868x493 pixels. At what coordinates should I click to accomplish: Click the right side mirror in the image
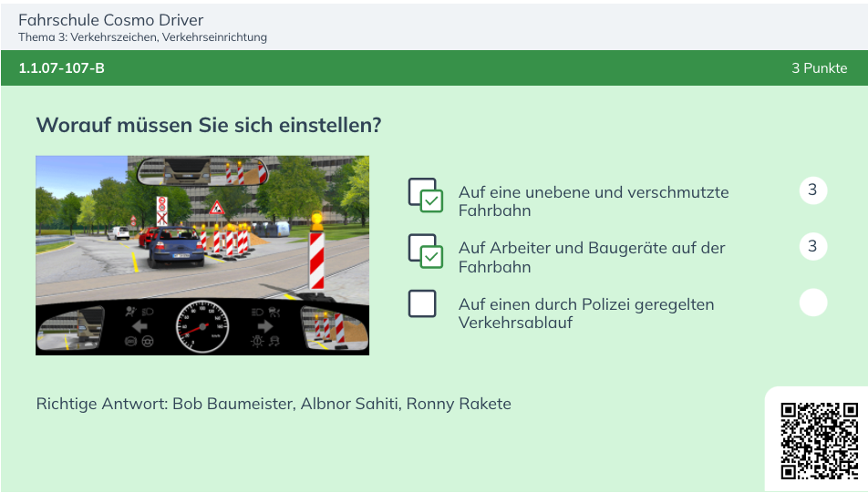(x=334, y=329)
